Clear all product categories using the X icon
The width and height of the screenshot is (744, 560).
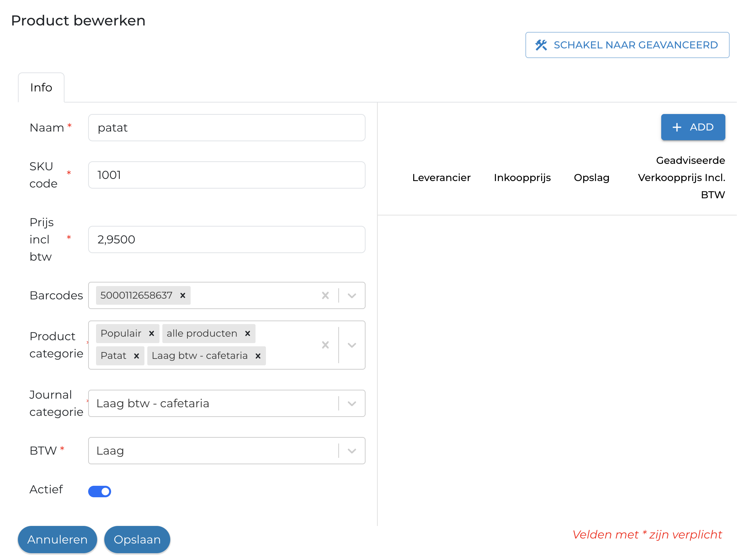tap(325, 345)
